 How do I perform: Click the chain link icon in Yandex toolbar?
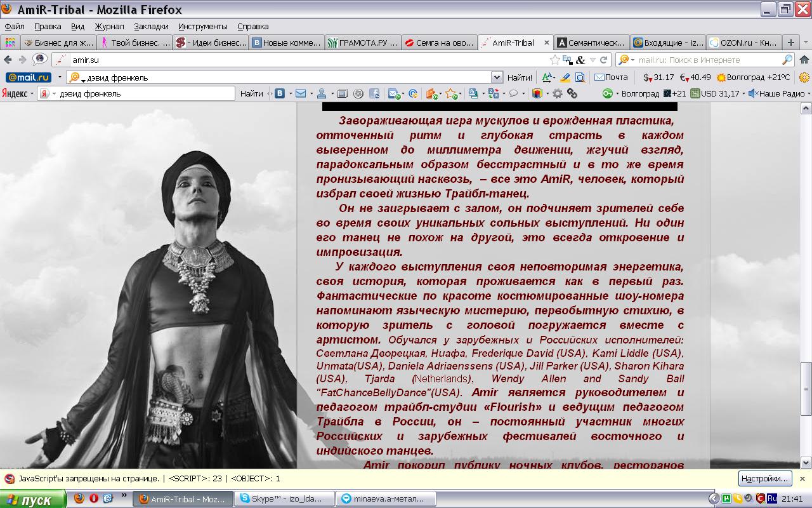[x=572, y=93]
